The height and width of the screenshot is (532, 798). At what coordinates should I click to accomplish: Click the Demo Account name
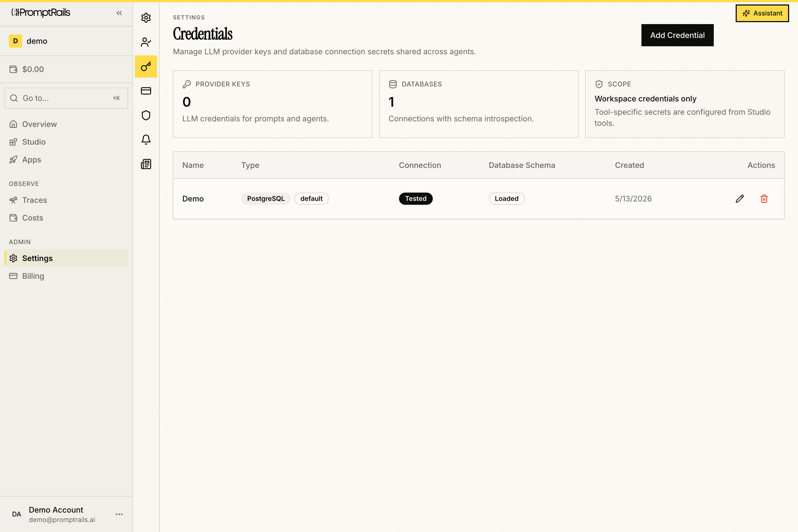click(56, 510)
